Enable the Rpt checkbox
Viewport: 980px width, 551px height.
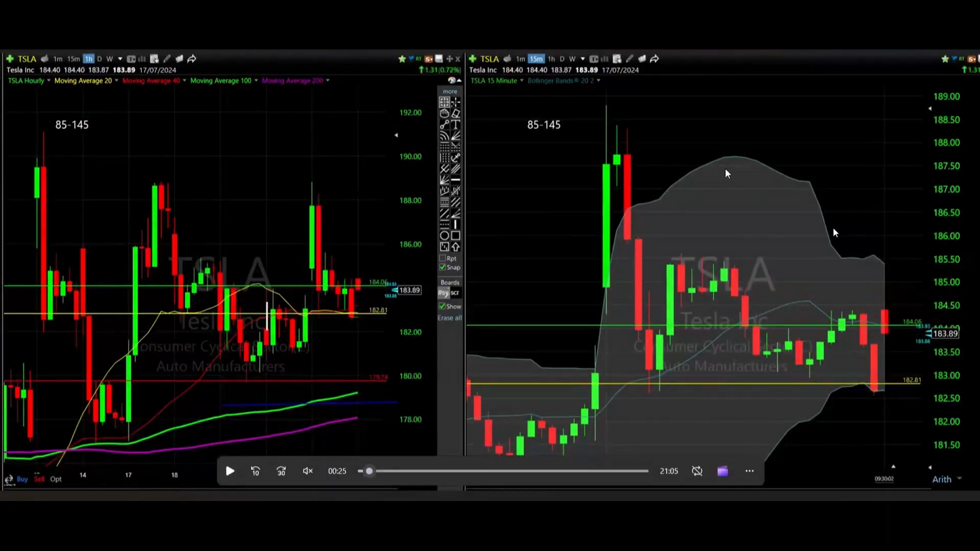pyautogui.click(x=443, y=258)
